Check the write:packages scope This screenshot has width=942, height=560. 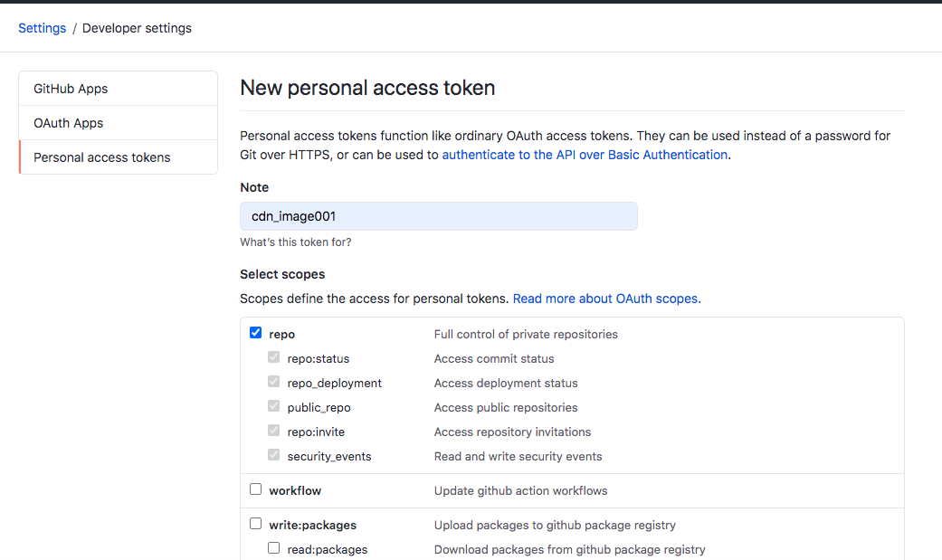256,524
